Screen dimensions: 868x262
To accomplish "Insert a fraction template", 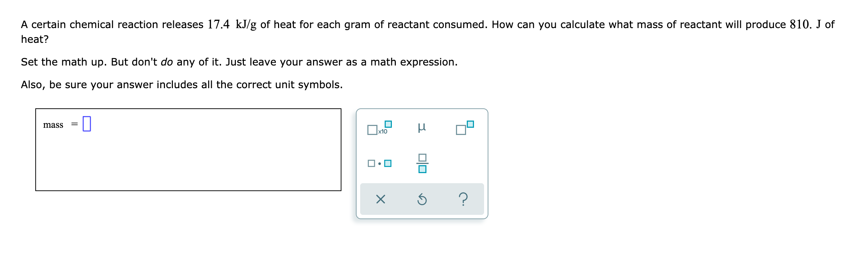I will [422, 163].
